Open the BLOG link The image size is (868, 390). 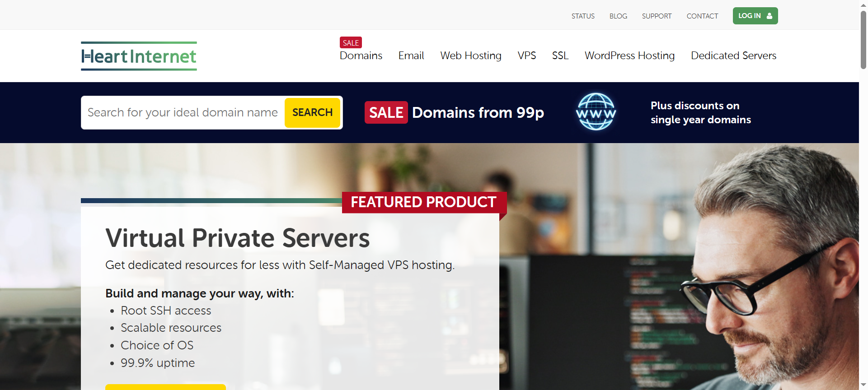tap(618, 16)
